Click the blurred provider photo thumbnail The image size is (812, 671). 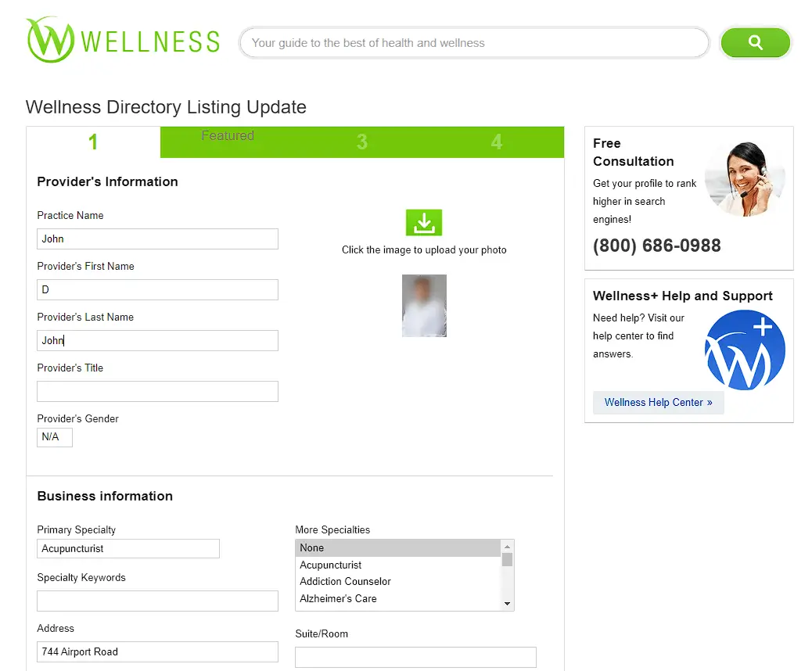tap(424, 306)
